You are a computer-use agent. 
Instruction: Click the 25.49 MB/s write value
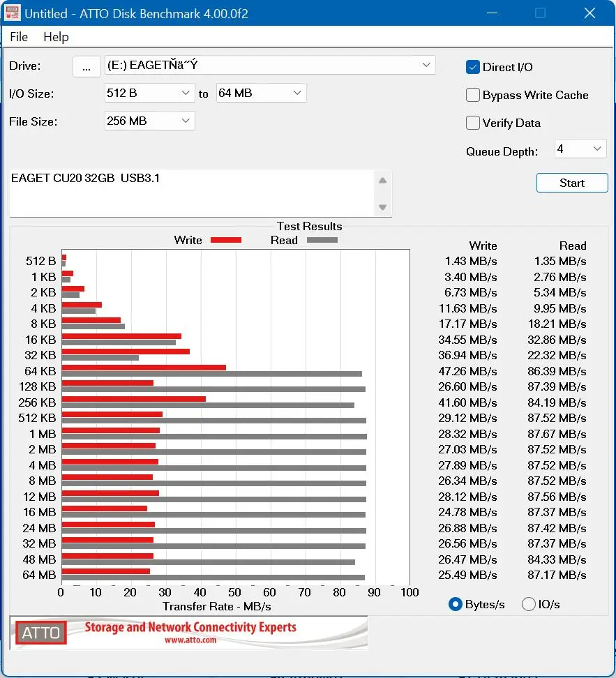(467, 575)
